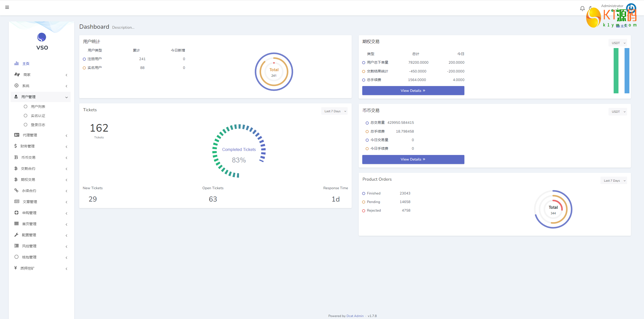Toggle the Rejected orders legend marker
Viewport: 644px width, 319px height.
pos(364,211)
